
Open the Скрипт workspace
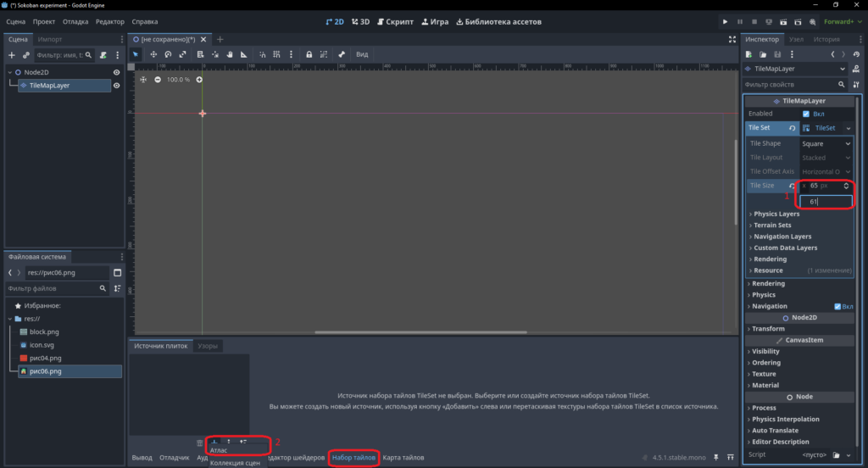coord(395,21)
